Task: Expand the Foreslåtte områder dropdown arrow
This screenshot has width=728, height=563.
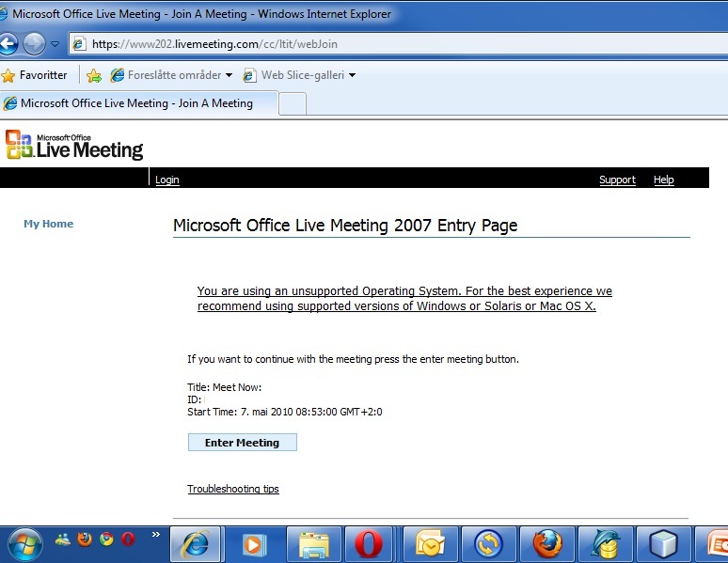Action: pos(229,75)
